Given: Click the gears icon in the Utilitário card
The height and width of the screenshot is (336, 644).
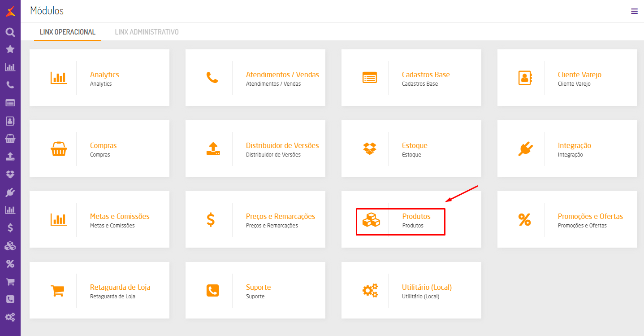Looking at the screenshot, I should click(370, 290).
